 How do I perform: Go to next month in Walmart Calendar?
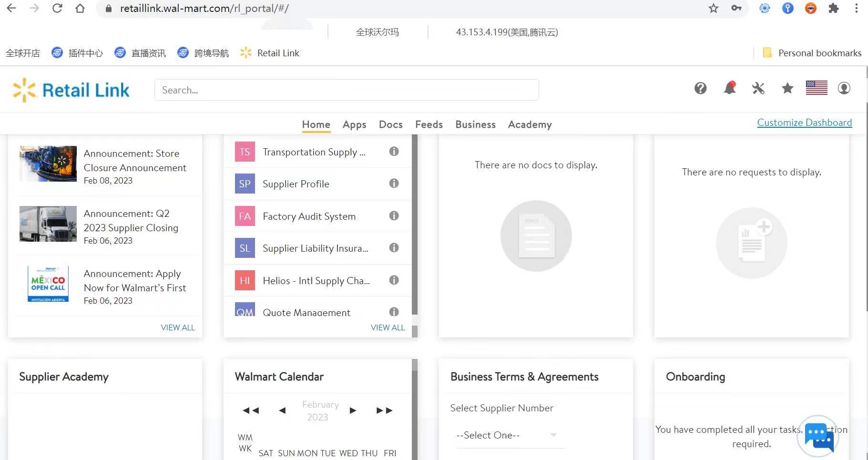coord(353,410)
